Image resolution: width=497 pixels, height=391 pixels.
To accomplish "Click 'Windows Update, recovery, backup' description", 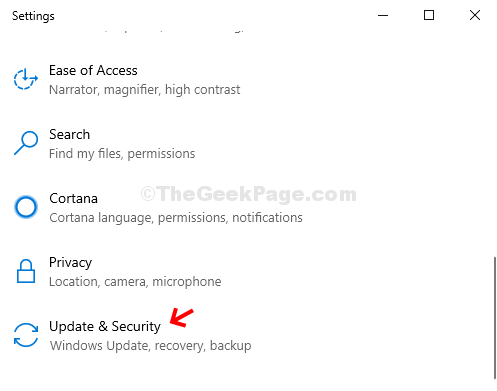I will tap(150, 346).
